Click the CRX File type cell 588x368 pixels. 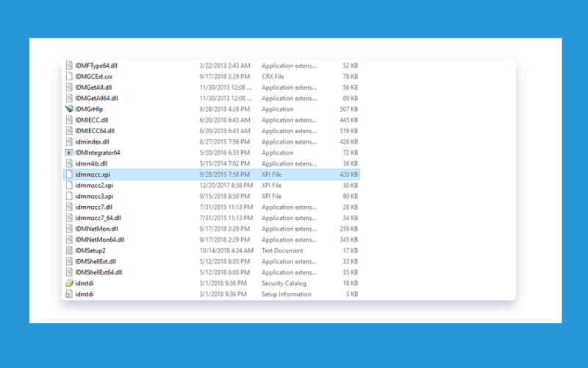click(x=273, y=77)
